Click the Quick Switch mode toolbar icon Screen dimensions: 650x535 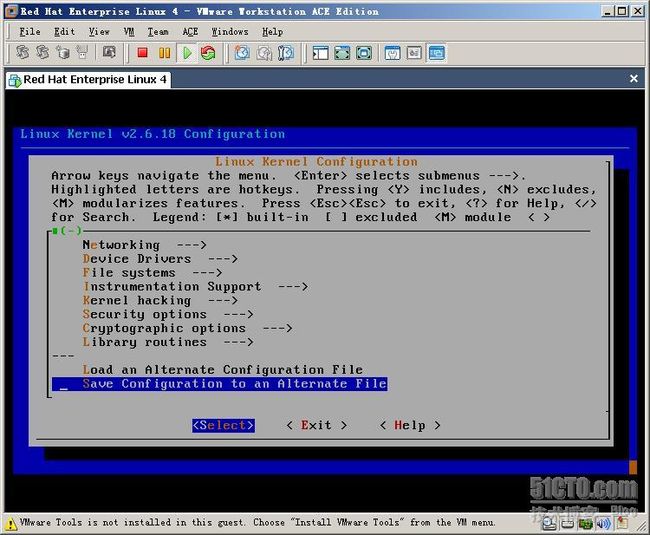pyautogui.click(x=342, y=53)
